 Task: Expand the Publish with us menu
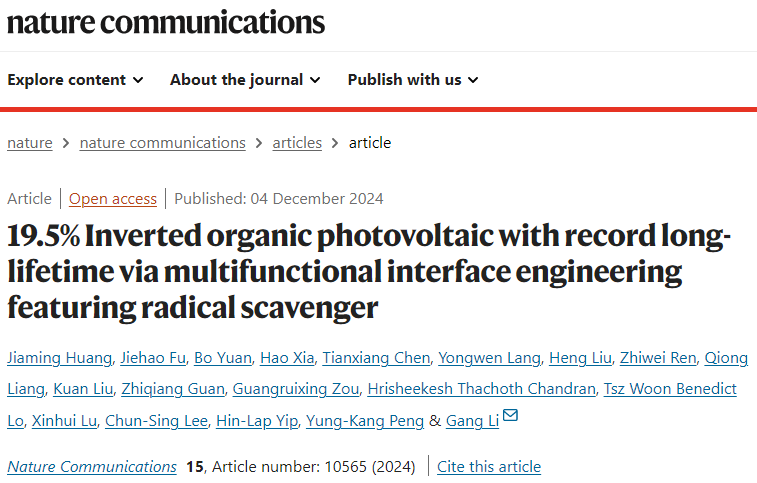point(413,80)
